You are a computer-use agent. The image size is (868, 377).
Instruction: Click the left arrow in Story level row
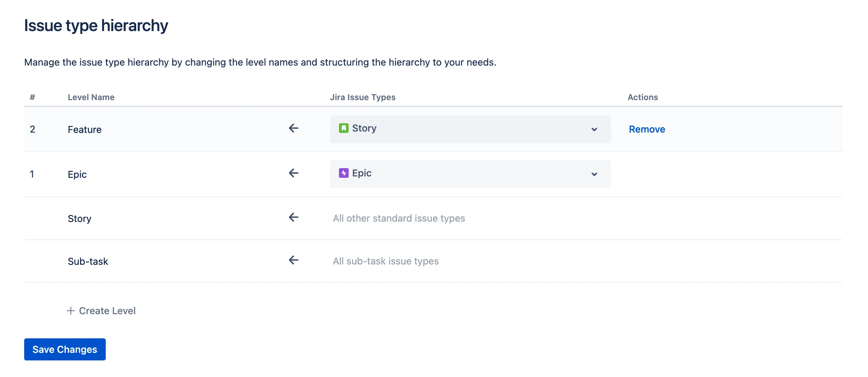click(293, 217)
